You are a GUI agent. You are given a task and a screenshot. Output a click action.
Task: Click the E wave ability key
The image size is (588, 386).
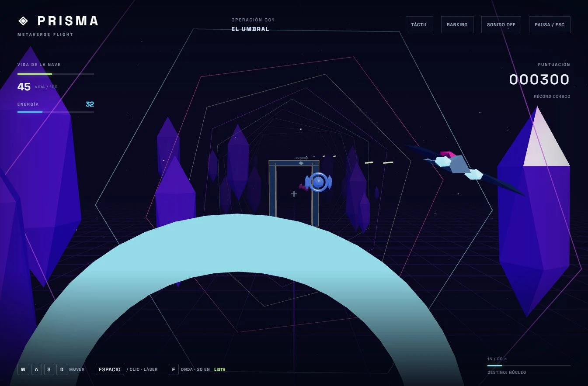point(174,369)
